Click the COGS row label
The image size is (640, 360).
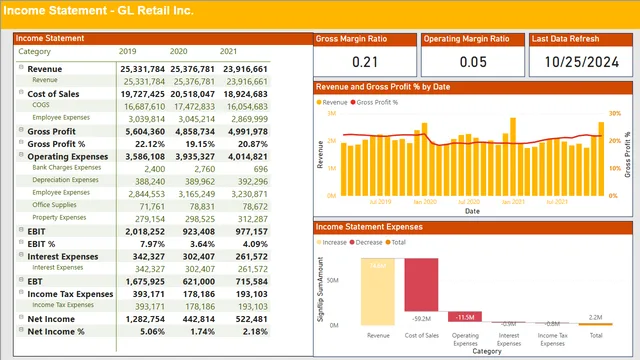(41, 105)
